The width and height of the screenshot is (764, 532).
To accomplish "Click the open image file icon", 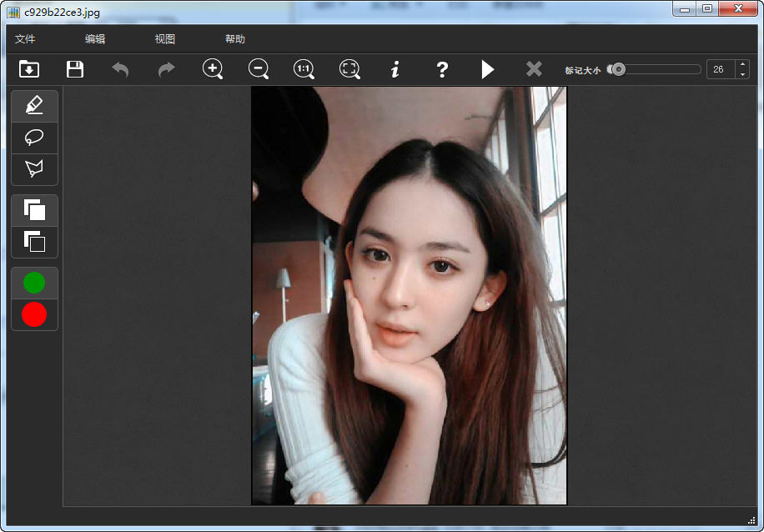I will 29,69.
